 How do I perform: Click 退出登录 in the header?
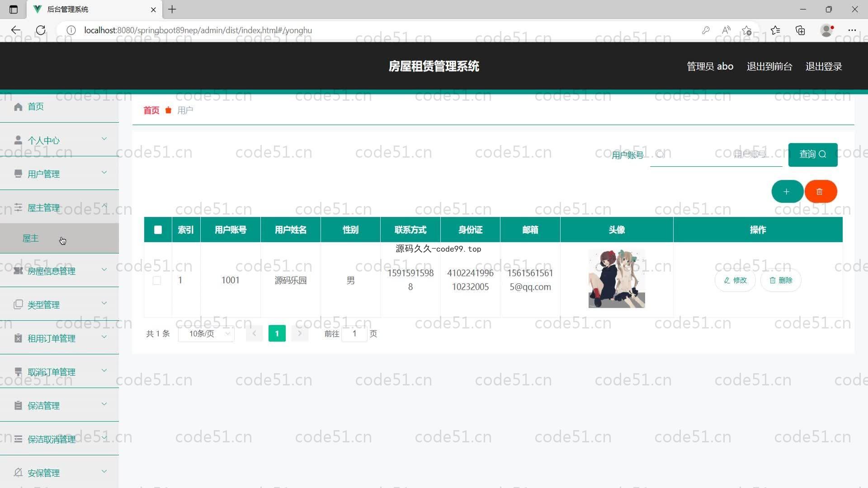pos(823,66)
